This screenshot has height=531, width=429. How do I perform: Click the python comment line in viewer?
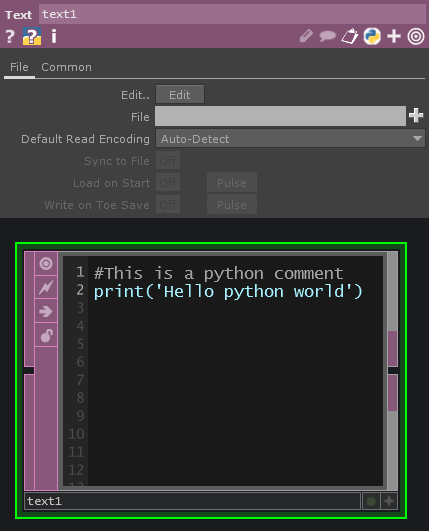click(218, 273)
